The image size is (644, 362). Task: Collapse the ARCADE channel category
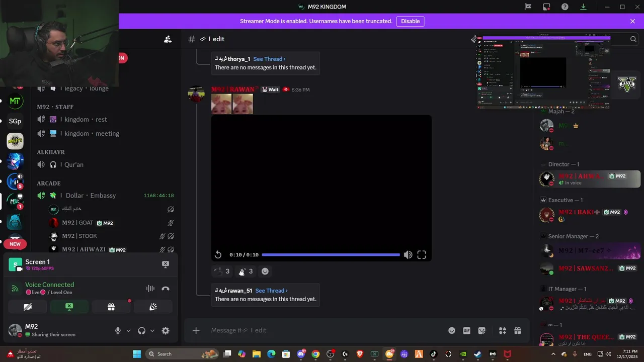49,184
